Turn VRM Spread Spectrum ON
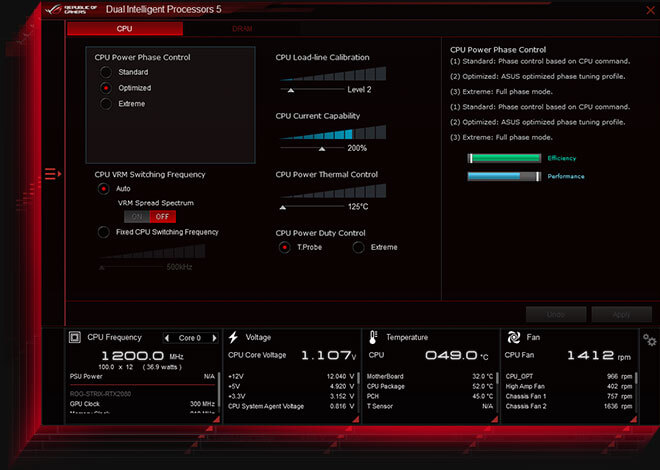 pyautogui.click(x=137, y=217)
